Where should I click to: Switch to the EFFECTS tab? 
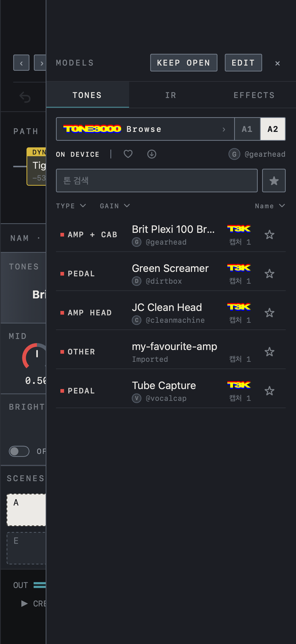(254, 95)
